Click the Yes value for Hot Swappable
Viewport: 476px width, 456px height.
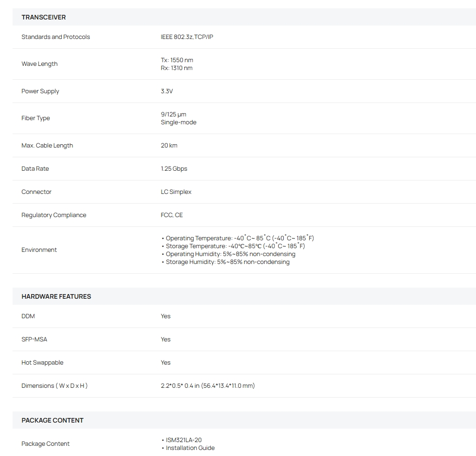[x=166, y=363]
